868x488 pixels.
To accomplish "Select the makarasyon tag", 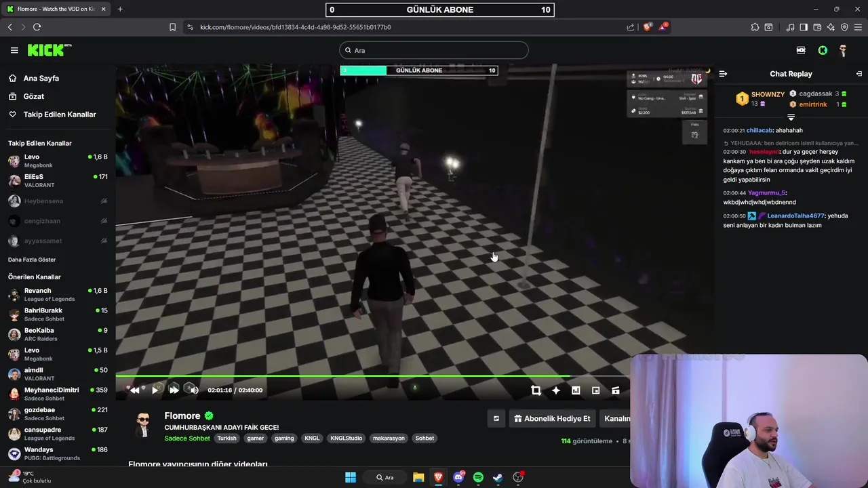I will coord(389,438).
